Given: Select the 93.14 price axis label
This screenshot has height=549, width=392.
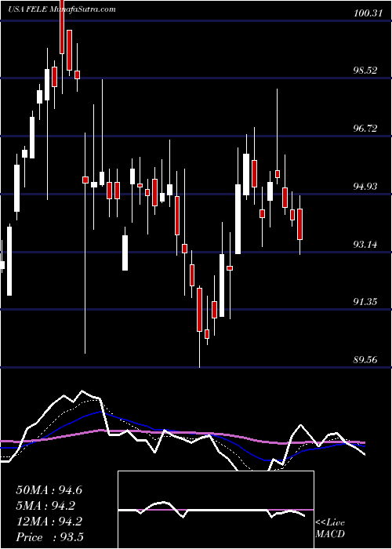Looking at the screenshot, I should tap(366, 244).
